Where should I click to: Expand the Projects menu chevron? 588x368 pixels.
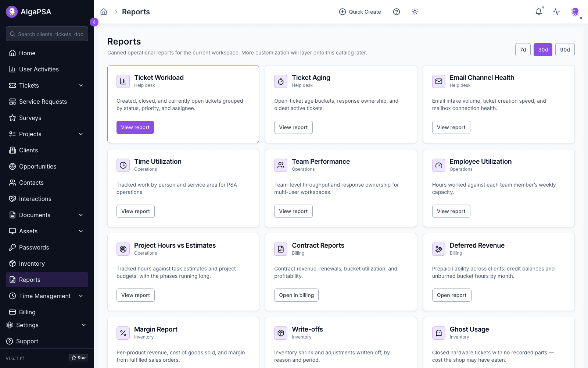pos(81,134)
